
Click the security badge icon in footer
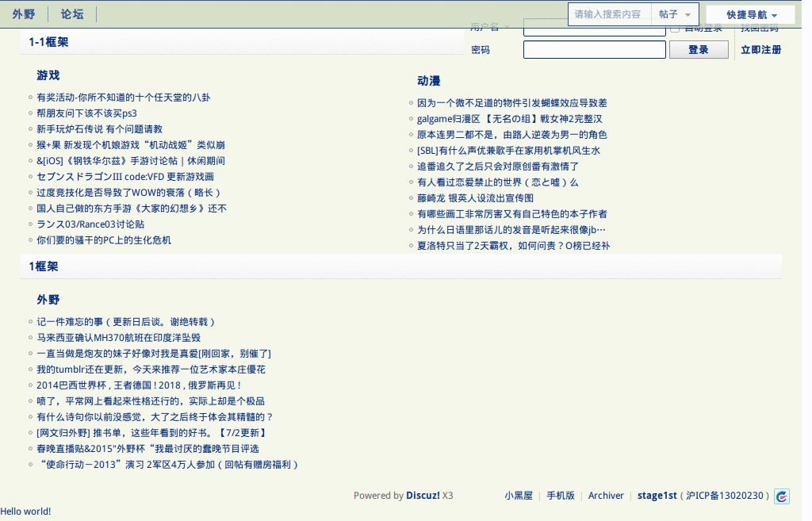tap(781, 496)
